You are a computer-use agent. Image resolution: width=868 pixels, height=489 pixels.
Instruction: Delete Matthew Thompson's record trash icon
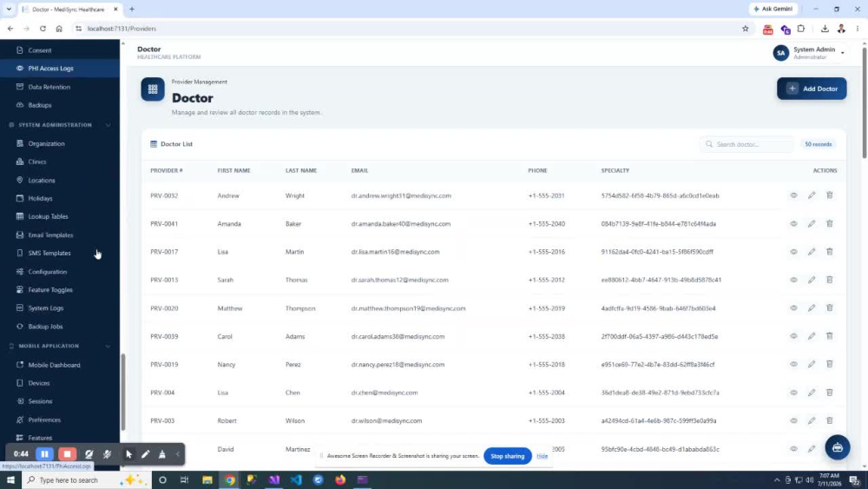point(829,308)
